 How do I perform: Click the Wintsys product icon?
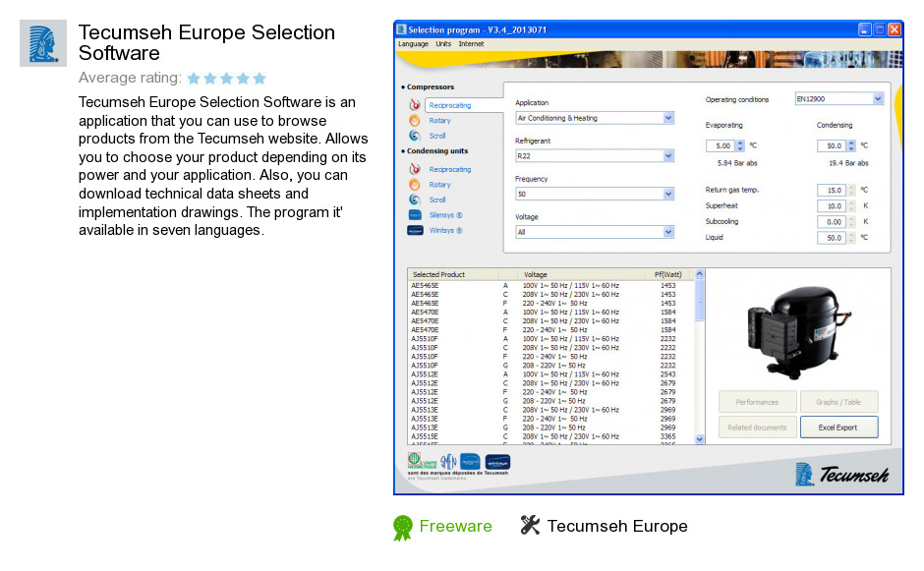tap(415, 230)
